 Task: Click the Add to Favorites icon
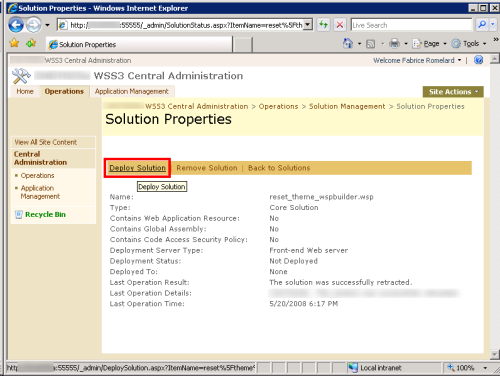click(x=31, y=43)
